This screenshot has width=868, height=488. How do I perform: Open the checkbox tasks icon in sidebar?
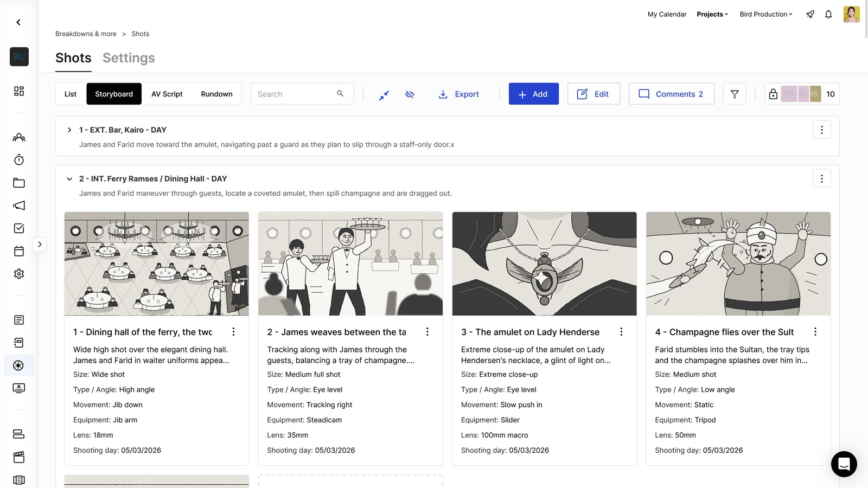click(19, 228)
